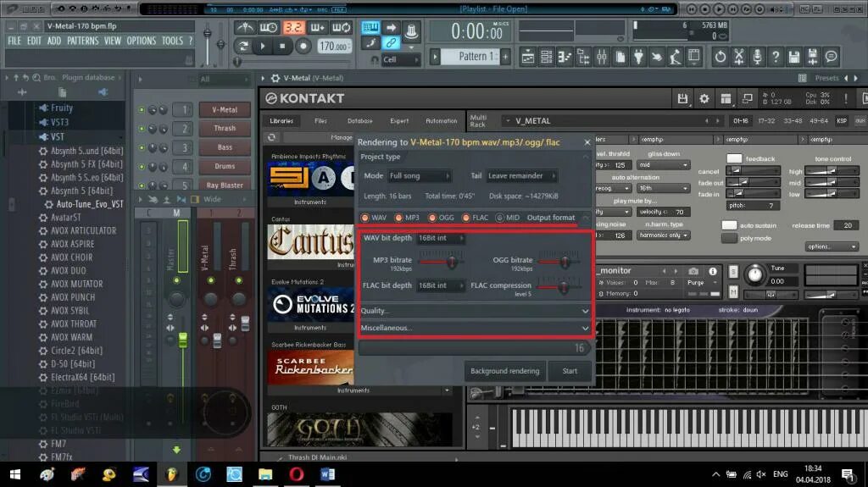Click the camera snapshot icon in instrument header
Image resolution: width=868 pixels, height=487 pixels.
pos(693,271)
